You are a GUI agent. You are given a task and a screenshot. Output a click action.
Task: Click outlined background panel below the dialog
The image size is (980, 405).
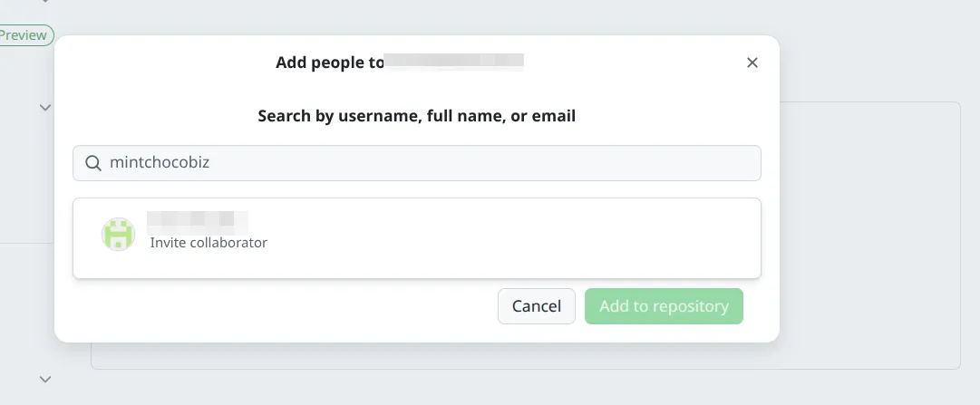(526, 358)
